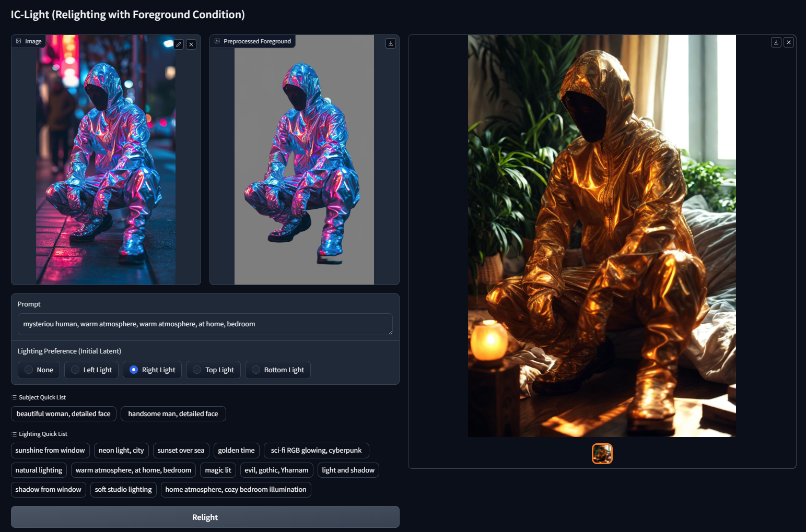Close the output gallery preview
The height and width of the screenshot is (532, 806).
click(x=789, y=42)
